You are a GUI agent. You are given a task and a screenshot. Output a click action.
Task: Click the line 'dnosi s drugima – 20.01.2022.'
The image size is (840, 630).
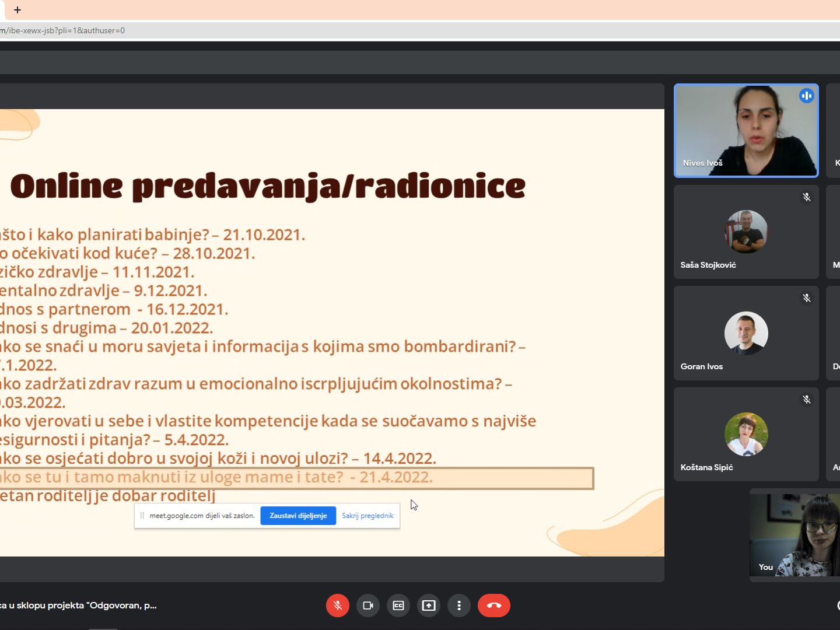(106, 328)
